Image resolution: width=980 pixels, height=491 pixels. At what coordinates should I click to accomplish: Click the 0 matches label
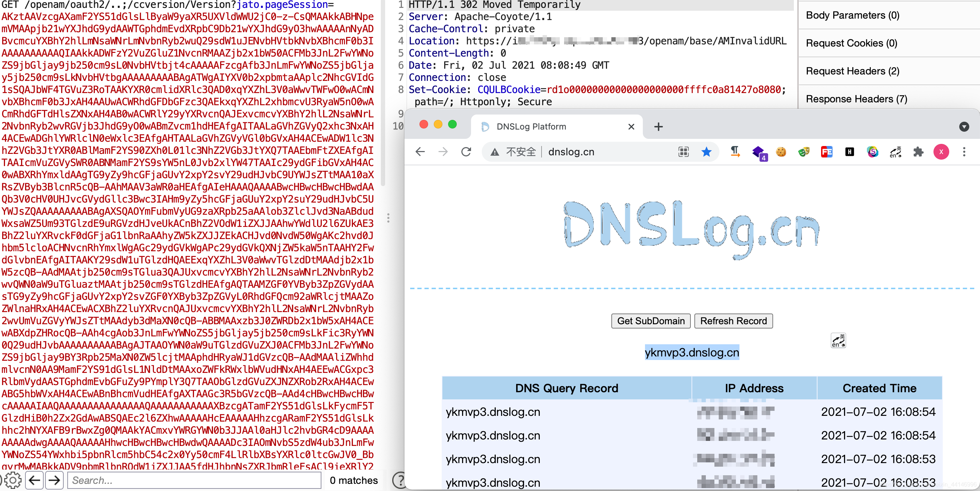click(x=354, y=480)
